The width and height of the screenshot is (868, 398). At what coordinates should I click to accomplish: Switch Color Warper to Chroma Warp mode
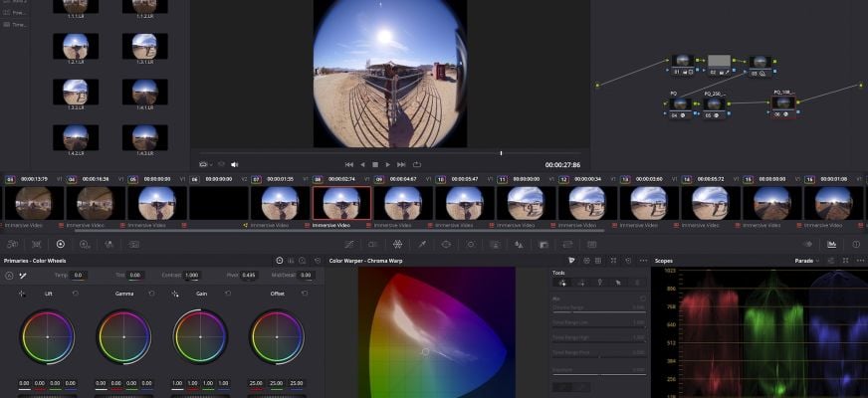coord(571,260)
